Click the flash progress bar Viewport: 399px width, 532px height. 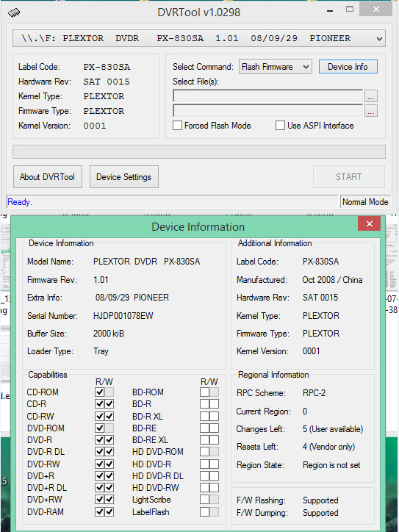click(x=199, y=151)
